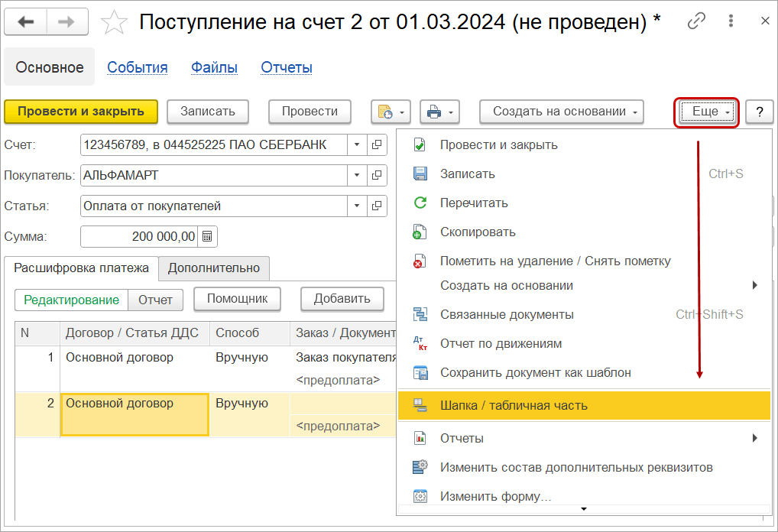The image size is (778, 532).
Task: Select Провести и закрыть menu item
Action: pyautogui.click(x=584, y=145)
